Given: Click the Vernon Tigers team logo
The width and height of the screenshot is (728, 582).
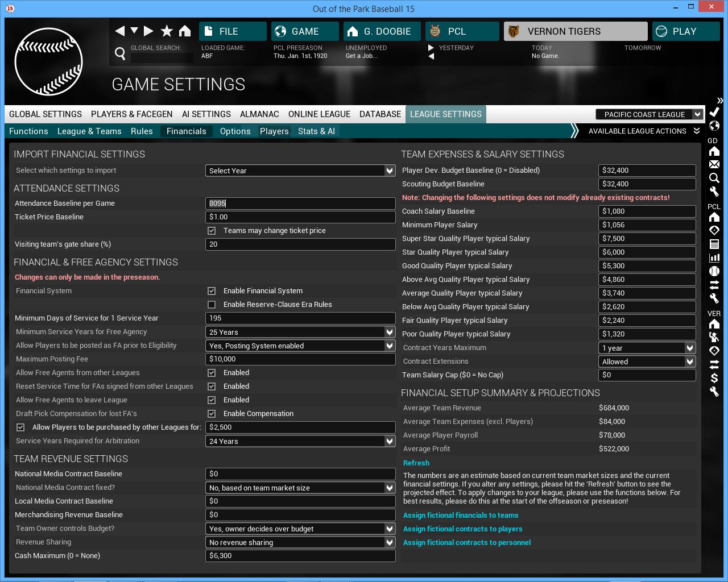Looking at the screenshot, I should (514, 31).
